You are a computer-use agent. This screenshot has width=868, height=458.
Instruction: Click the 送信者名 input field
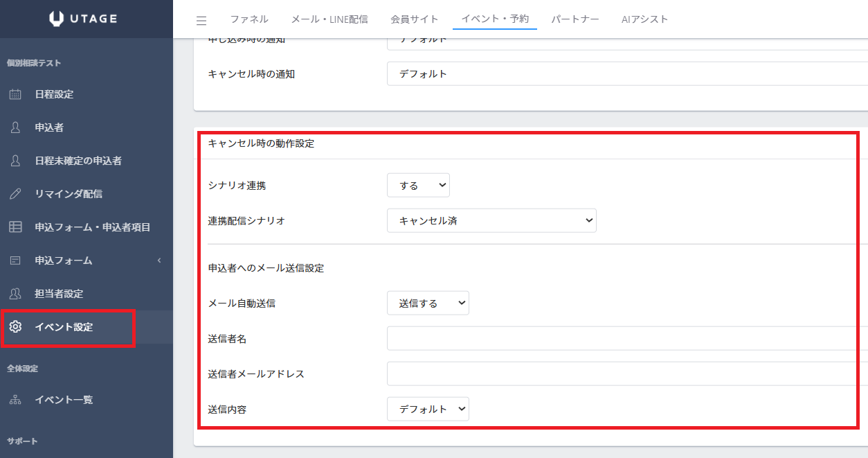point(627,338)
